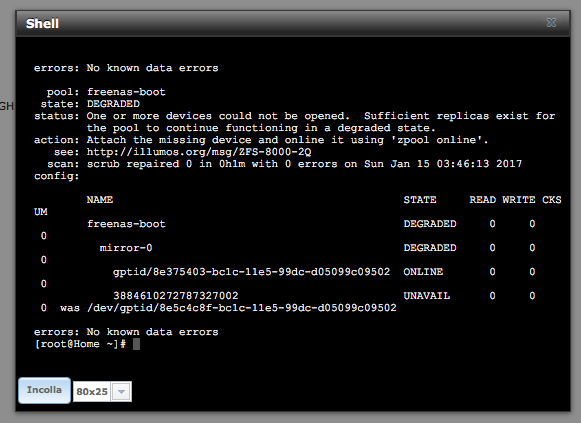Click the STATE column header
This screenshot has width=581, height=423.
[420, 200]
